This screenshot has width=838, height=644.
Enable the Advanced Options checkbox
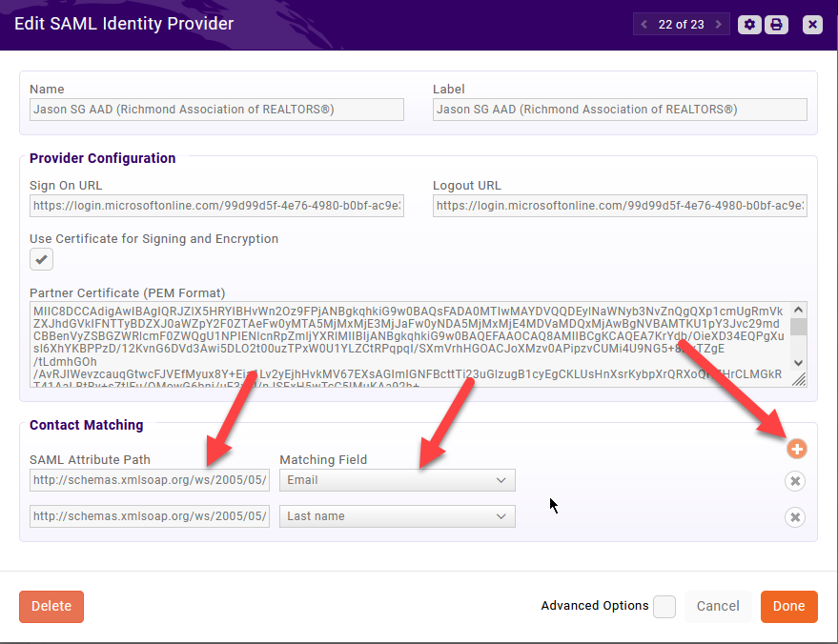tap(664, 606)
